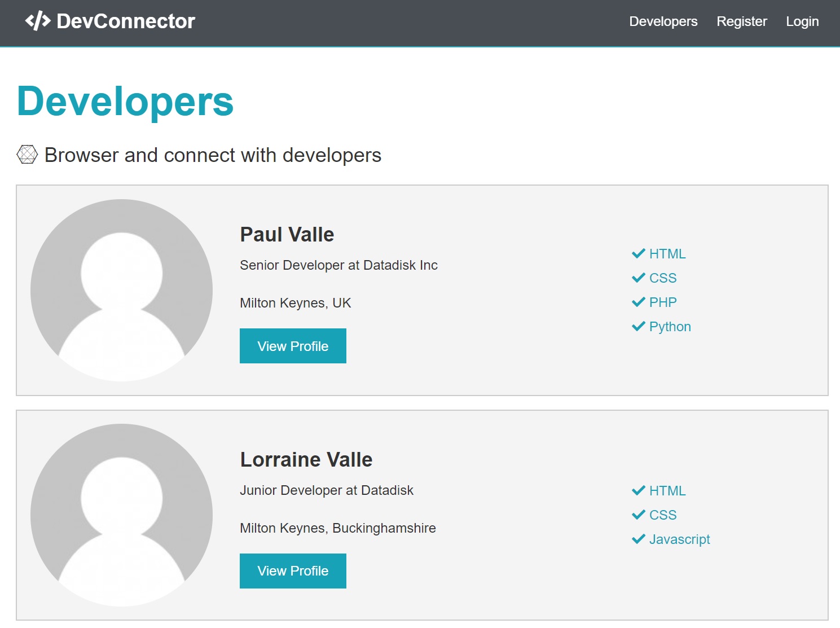Click the large Developers page heading
Image resolution: width=840 pixels, height=628 pixels.
point(125,102)
